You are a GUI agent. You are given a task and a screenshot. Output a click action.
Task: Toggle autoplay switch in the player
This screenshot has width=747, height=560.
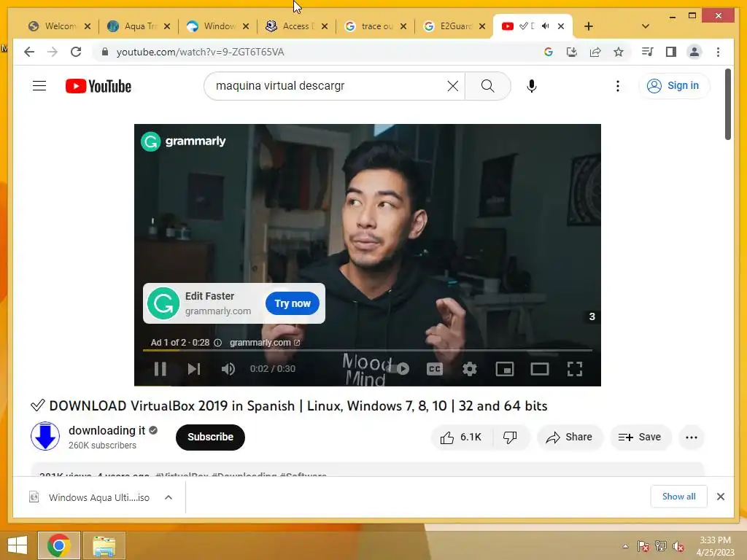pyautogui.click(x=399, y=368)
